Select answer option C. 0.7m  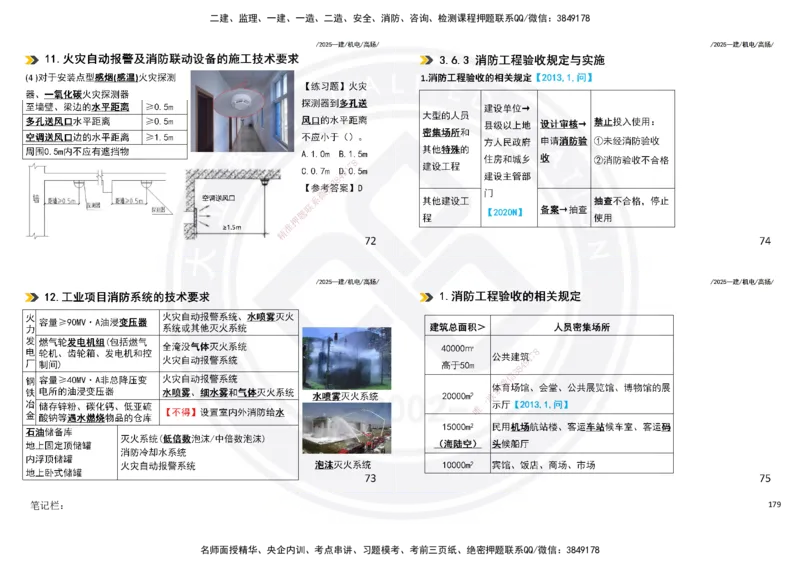[x=315, y=171]
